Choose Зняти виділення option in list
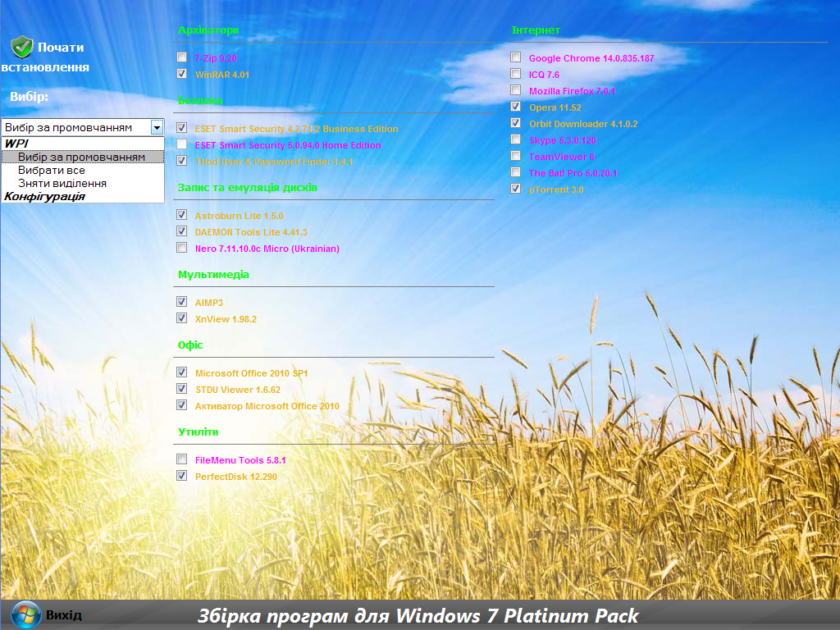This screenshot has width=840, height=630. tap(62, 183)
